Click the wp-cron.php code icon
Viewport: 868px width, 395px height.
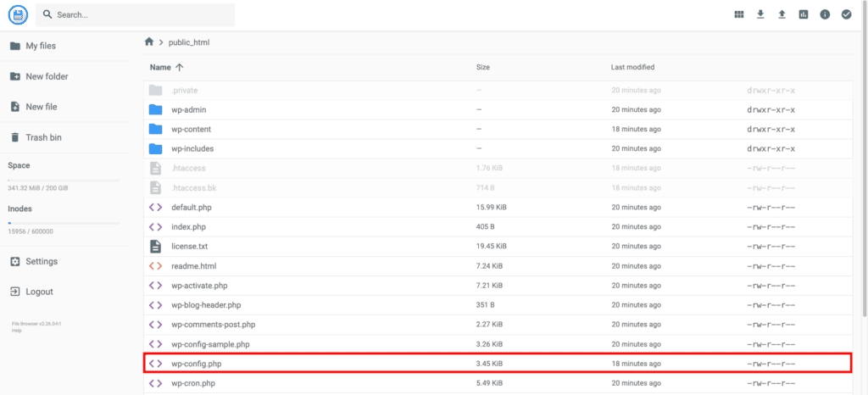click(x=156, y=383)
